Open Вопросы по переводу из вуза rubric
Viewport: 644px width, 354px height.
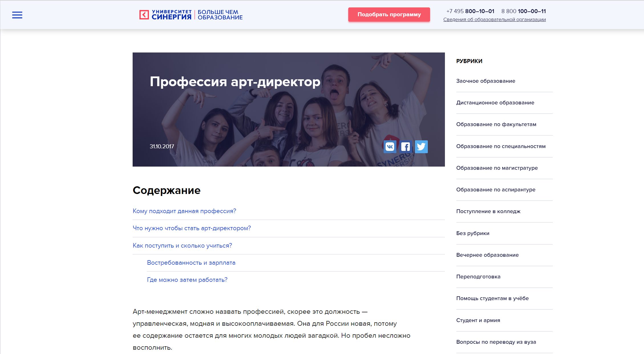(496, 342)
